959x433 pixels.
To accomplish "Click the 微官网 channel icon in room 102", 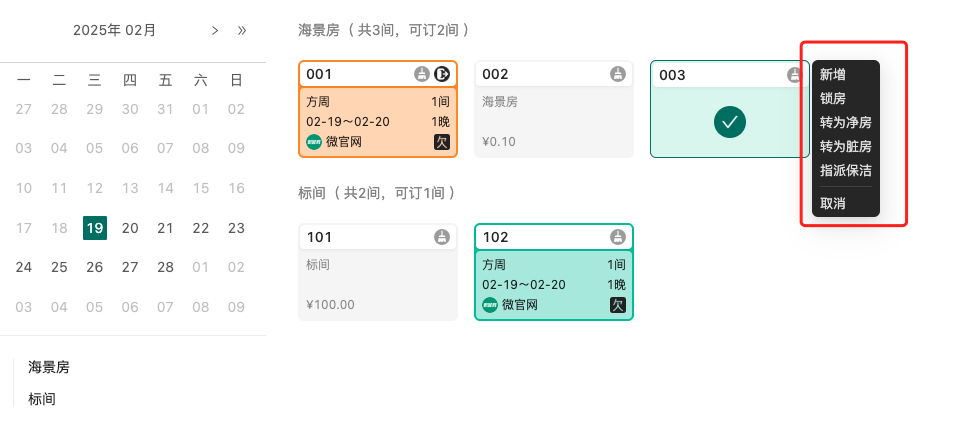I will [490, 305].
